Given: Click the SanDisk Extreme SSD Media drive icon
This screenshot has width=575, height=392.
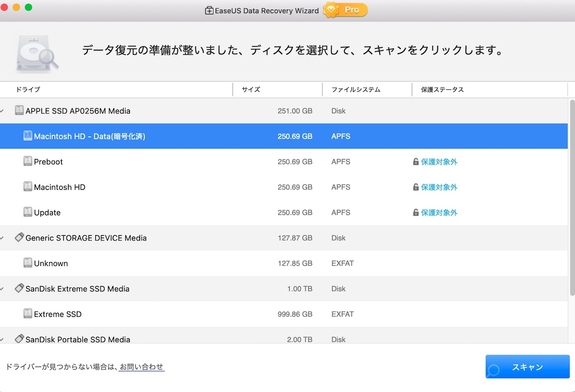Looking at the screenshot, I should 19,288.
